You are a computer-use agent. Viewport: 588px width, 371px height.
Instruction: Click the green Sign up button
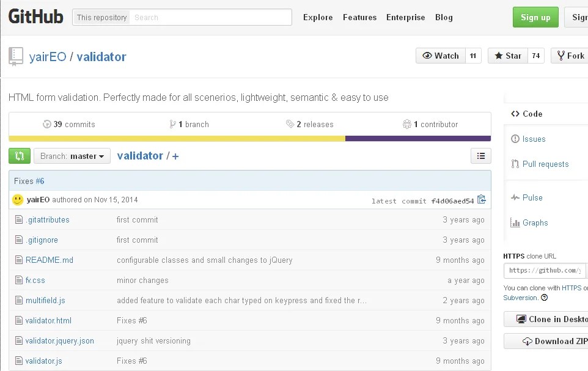535,17
